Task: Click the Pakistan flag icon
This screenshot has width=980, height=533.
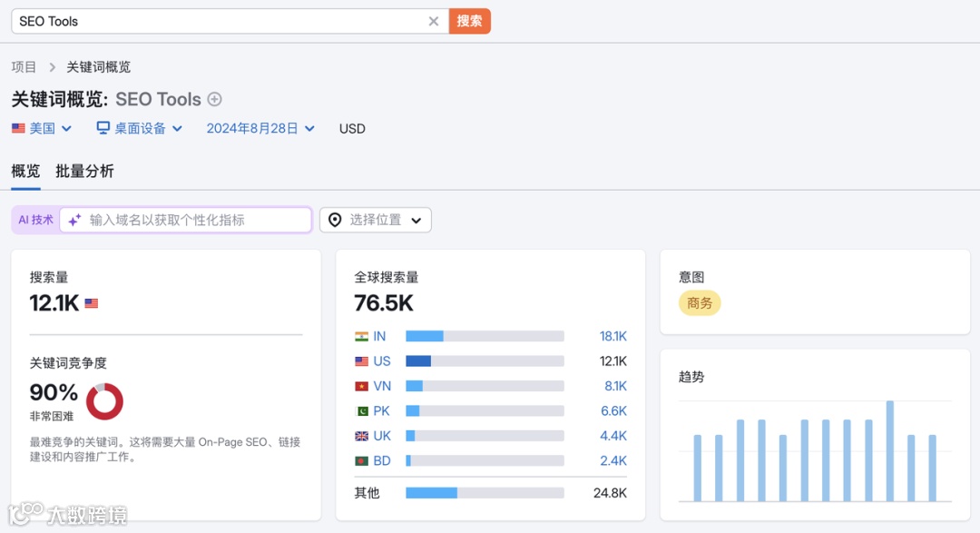Action: point(361,411)
